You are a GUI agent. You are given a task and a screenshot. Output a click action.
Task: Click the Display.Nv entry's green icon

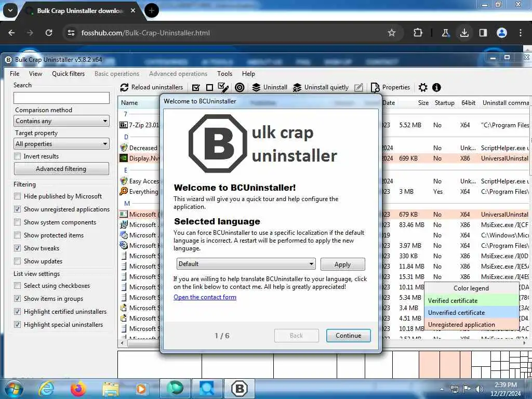124,158
